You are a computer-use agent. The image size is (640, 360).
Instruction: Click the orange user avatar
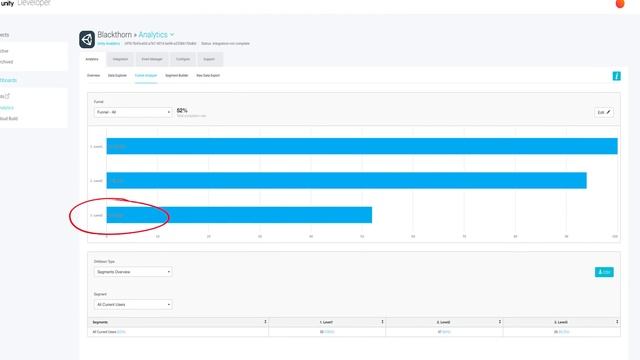click(620, 4)
